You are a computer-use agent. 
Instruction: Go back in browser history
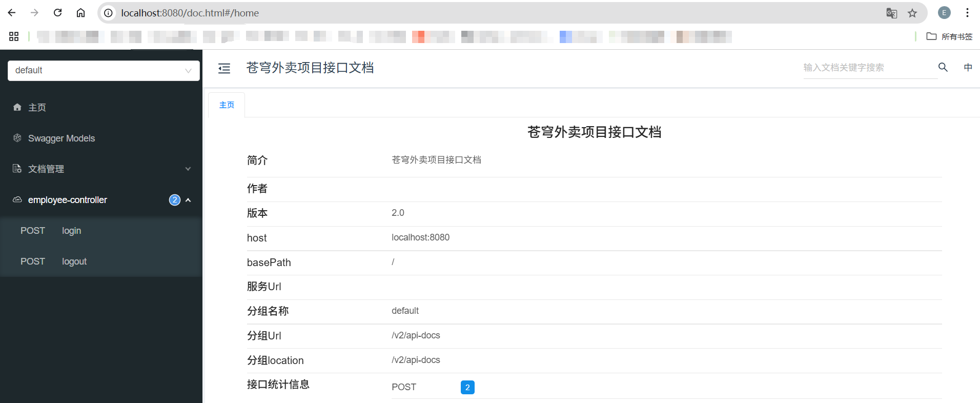click(12, 13)
